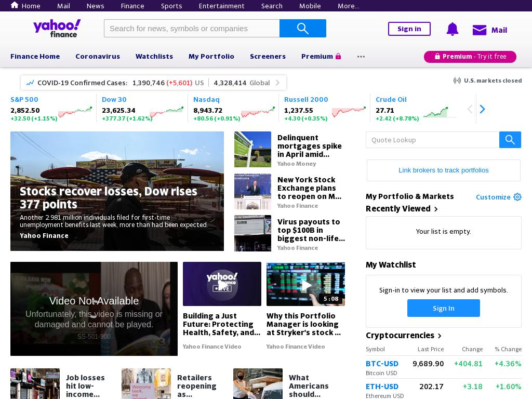Click the Yahoo Finance logo
This screenshot has height=399, width=532.
(x=57, y=28)
